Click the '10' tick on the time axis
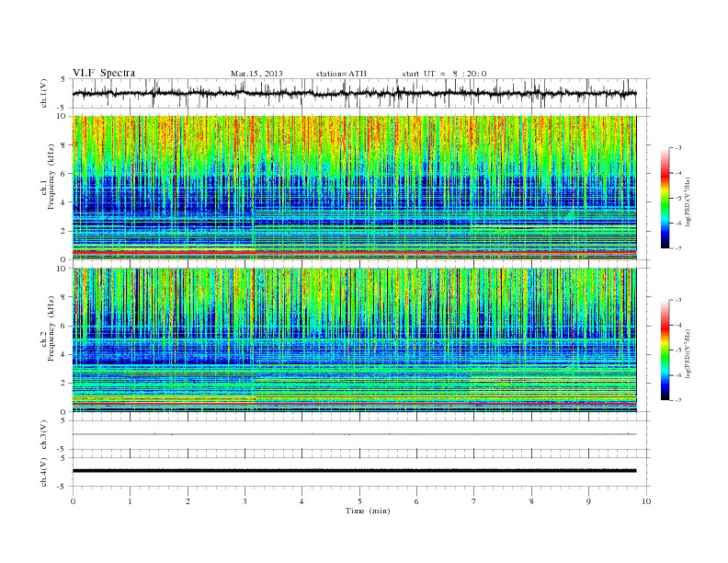The image size is (728, 563). (x=646, y=501)
